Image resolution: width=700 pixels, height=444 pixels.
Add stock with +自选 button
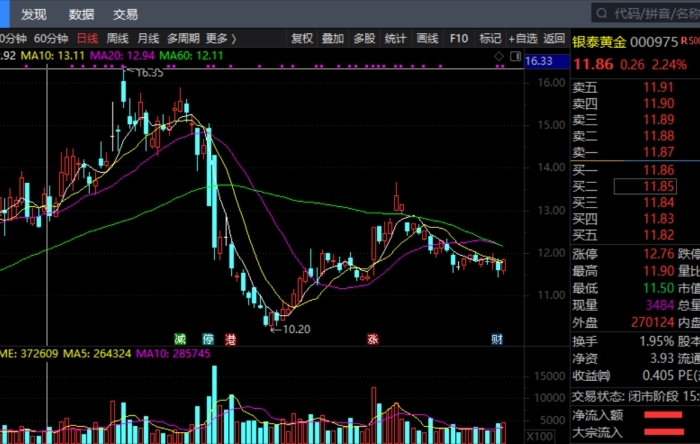click(523, 39)
